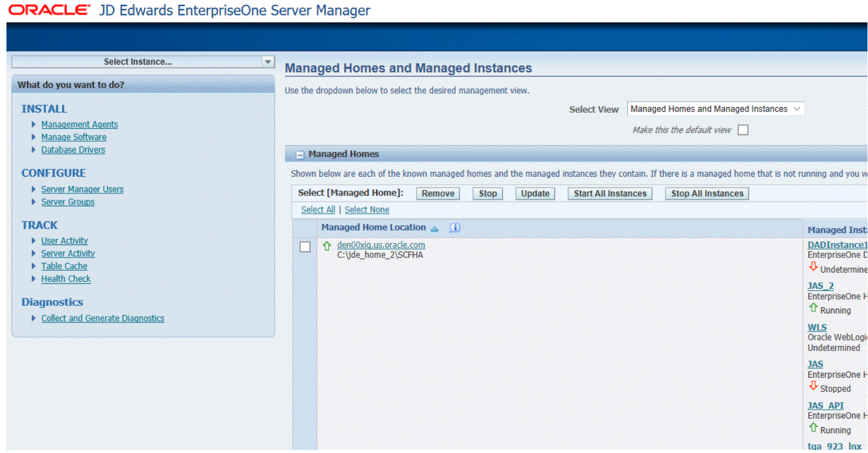Viewport: 868px width, 453px height.
Task: Click the arrow bullet beside Collect and Generate Diagnostics
Action: (x=33, y=318)
